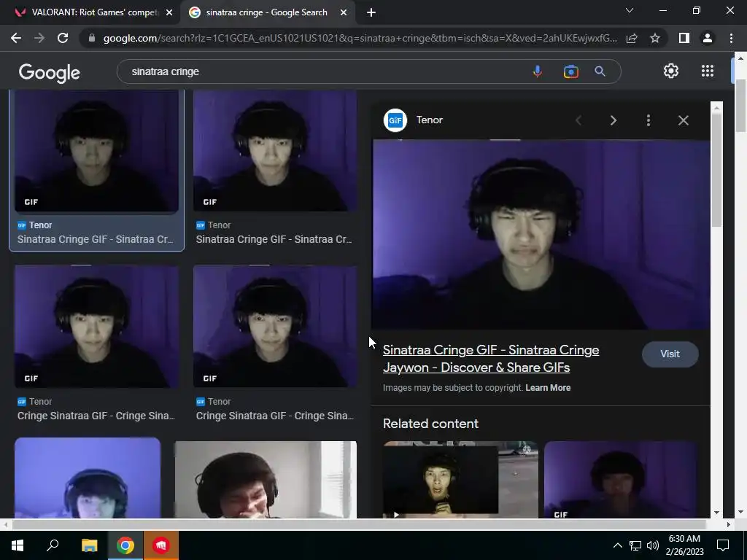Open the tab search dropdown

click(630, 10)
